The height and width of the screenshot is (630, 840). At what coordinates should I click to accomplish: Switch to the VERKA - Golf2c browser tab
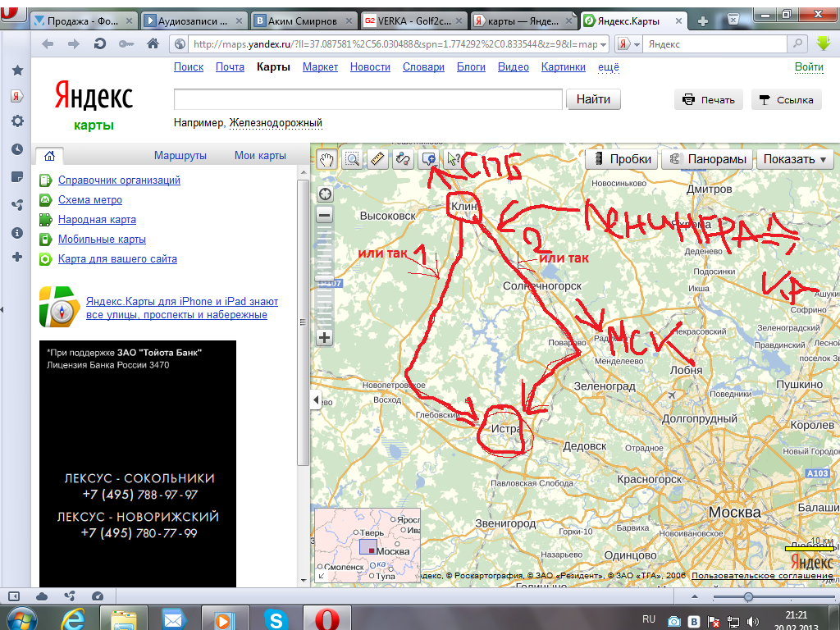(413, 21)
